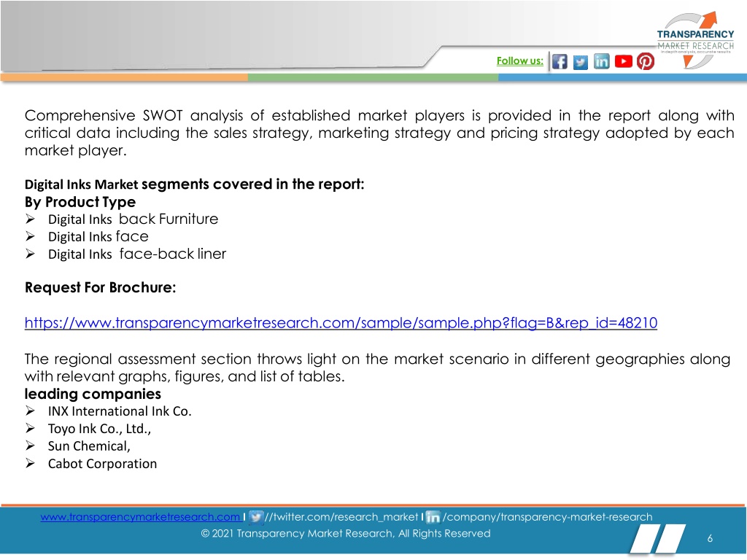
Task: Click /company/transparency-market-research footer text
Action: (x=547, y=517)
